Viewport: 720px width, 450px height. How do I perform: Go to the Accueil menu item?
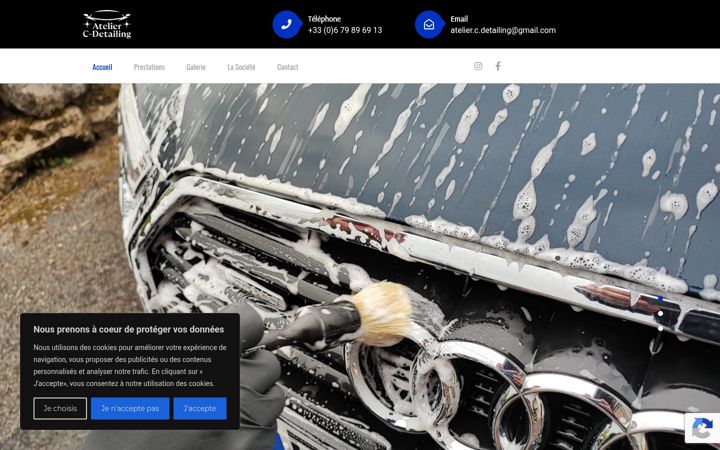(x=102, y=67)
